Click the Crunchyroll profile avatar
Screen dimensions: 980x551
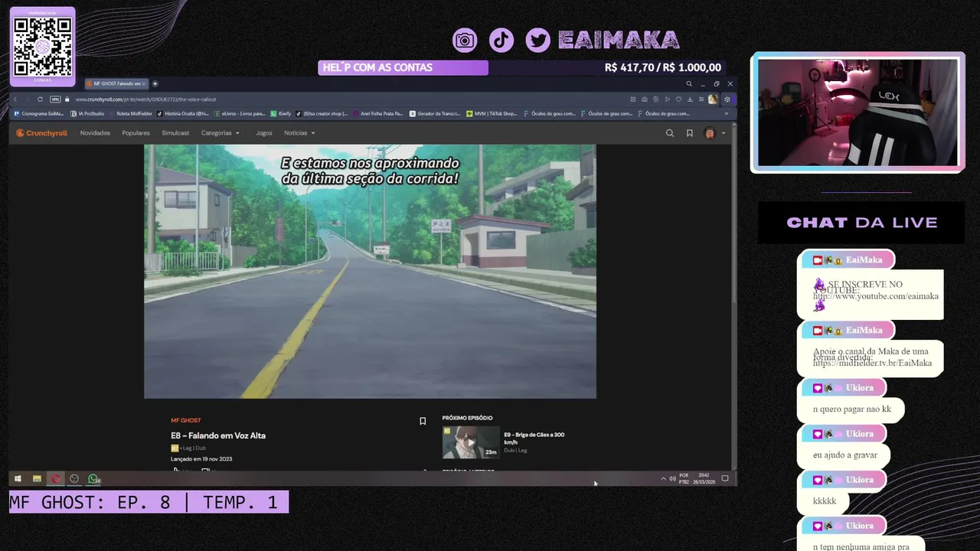[x=710, y=133]
